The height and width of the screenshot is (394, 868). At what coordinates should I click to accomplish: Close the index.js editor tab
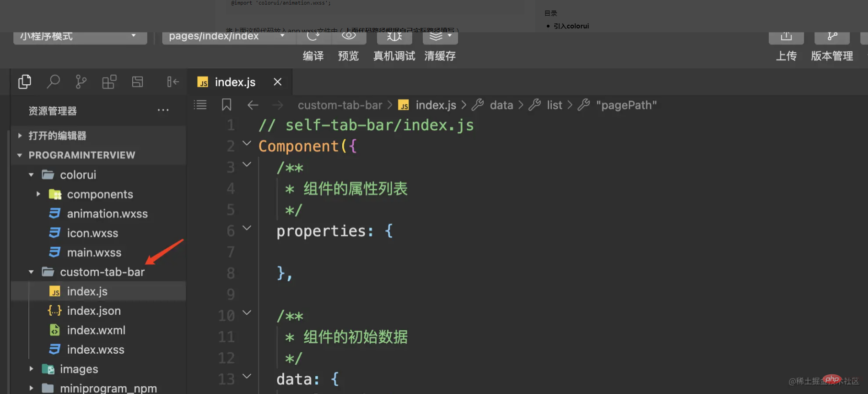(277, 82)
